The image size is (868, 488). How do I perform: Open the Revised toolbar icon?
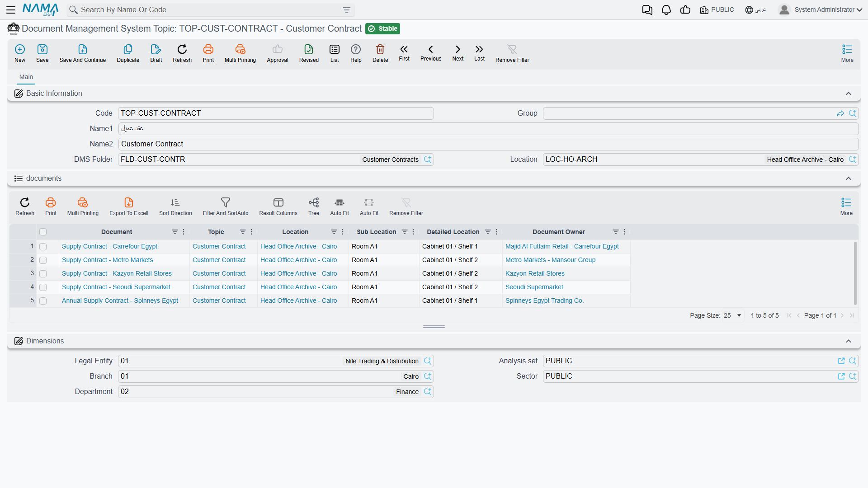tap(309, 53)
